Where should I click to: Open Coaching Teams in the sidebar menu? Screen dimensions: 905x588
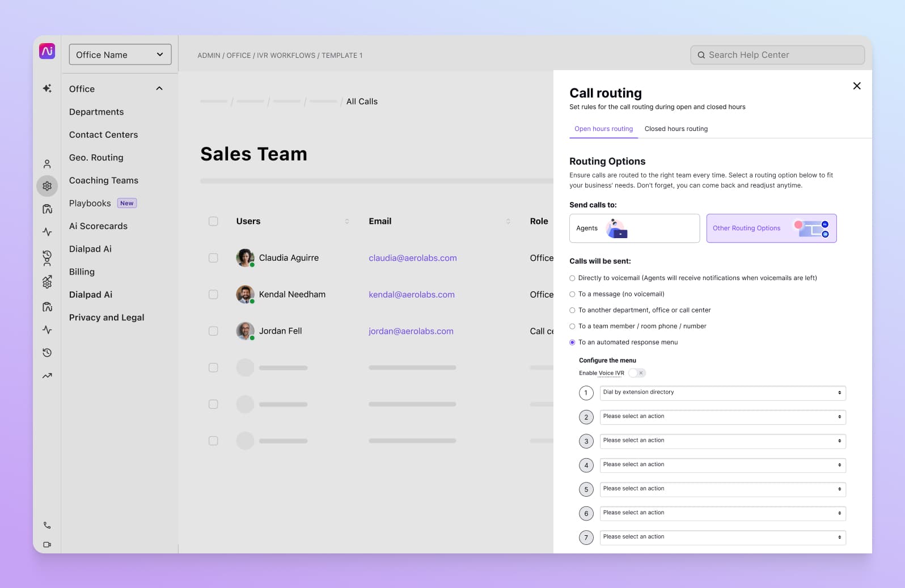point(104,180)
